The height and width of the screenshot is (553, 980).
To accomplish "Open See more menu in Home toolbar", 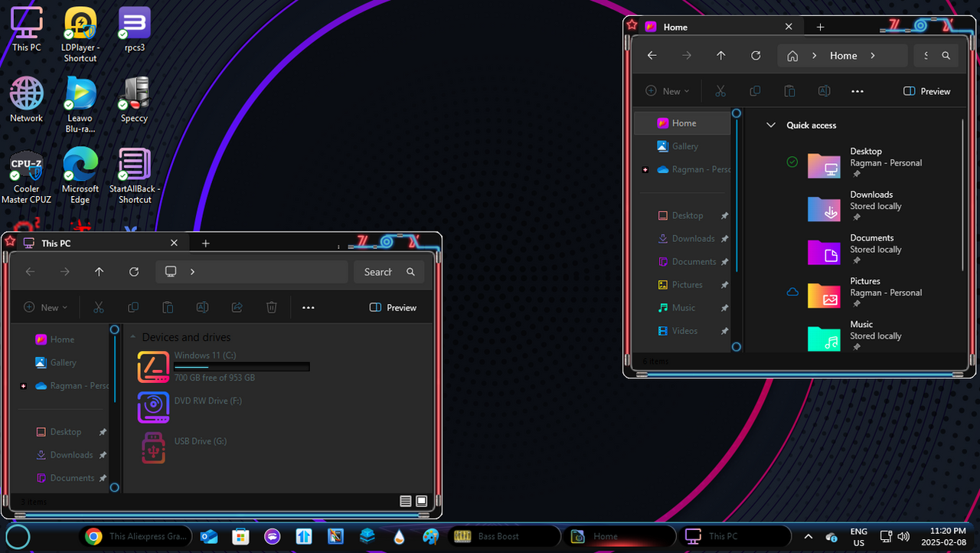I will click(857, 91).
